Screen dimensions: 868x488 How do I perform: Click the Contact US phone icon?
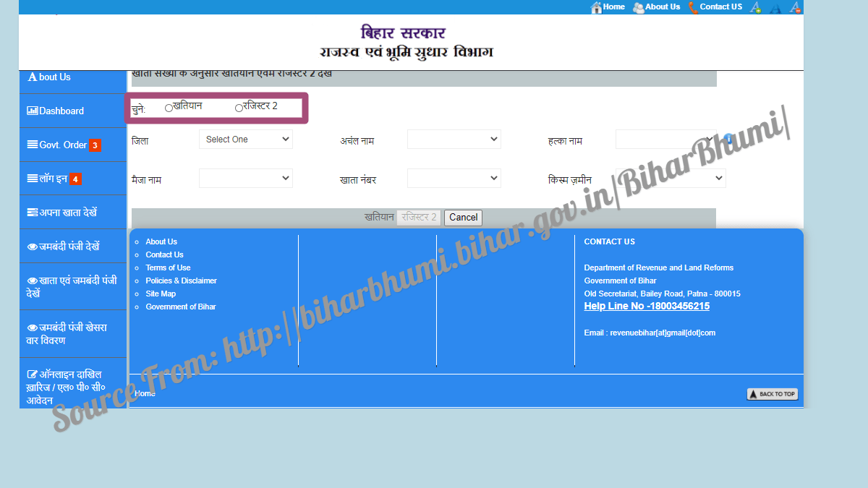click(693, 7)
